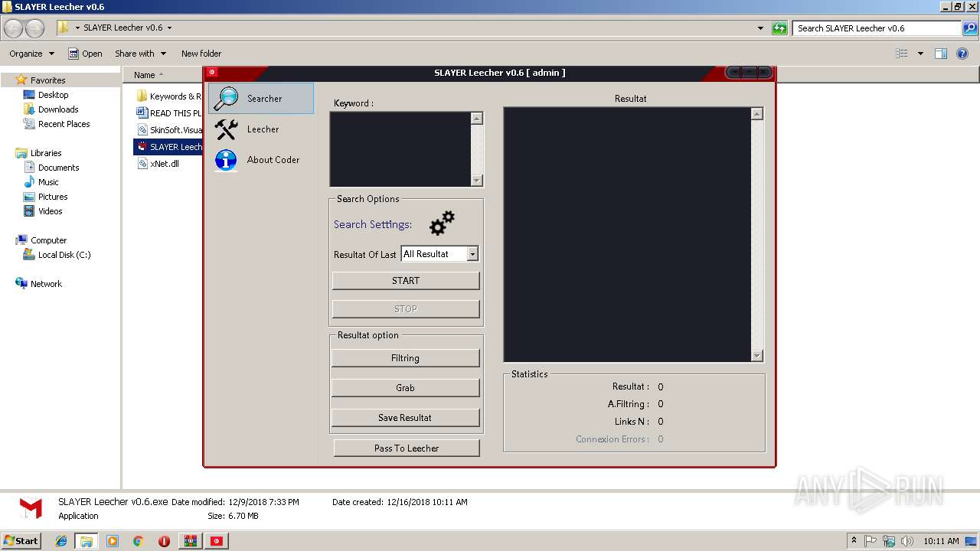Select Desktop in navigation pane

click(53, 95)
